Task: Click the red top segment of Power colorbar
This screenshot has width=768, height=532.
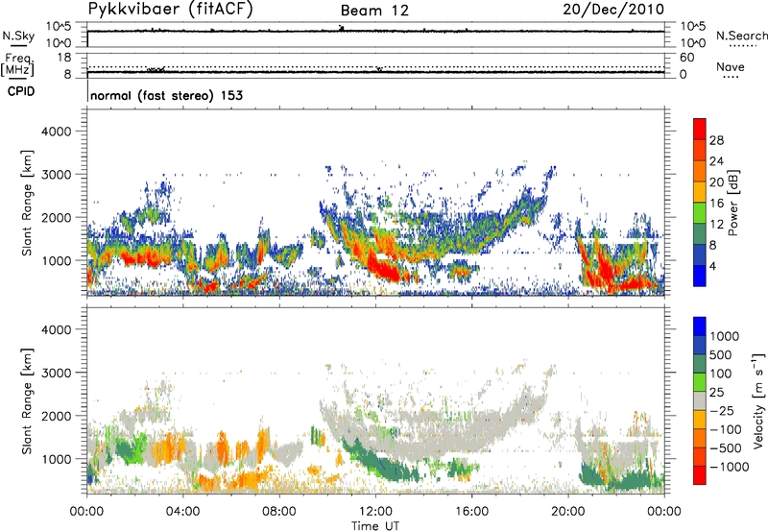Action: pyautogui.click(x=700, y=129)
